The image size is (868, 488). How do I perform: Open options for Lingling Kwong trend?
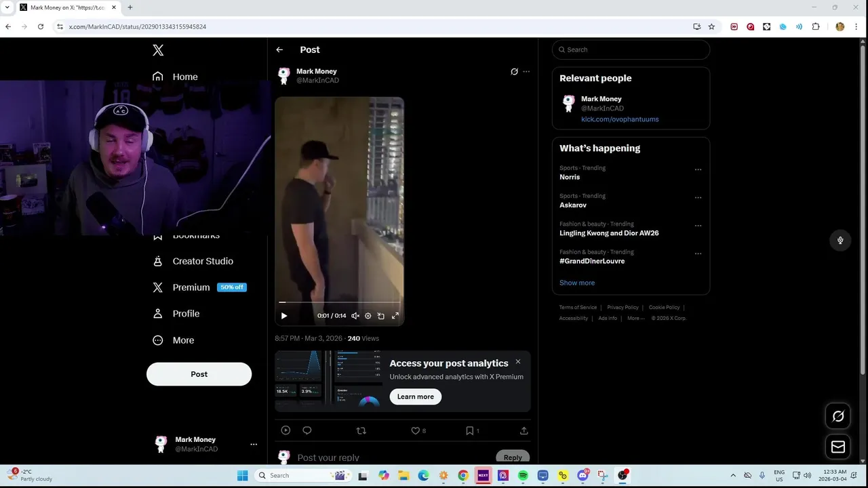point(698,226)
